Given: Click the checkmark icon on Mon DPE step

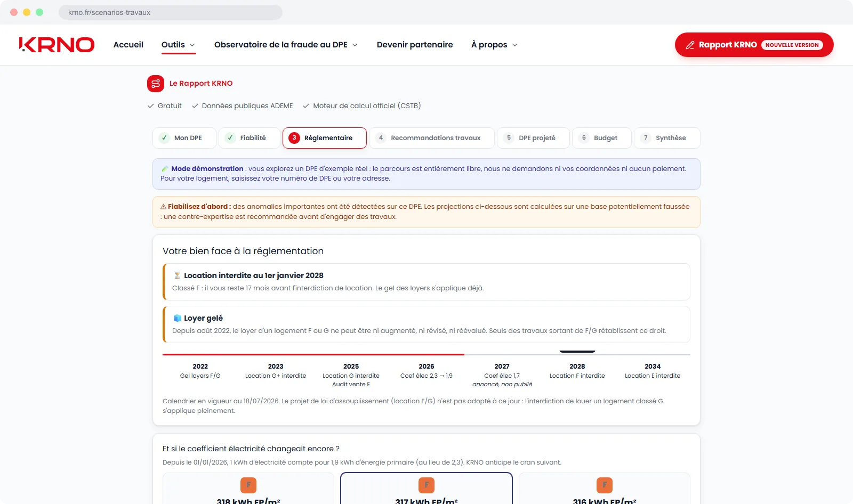Looking at the screenshot, I should 164,138.
